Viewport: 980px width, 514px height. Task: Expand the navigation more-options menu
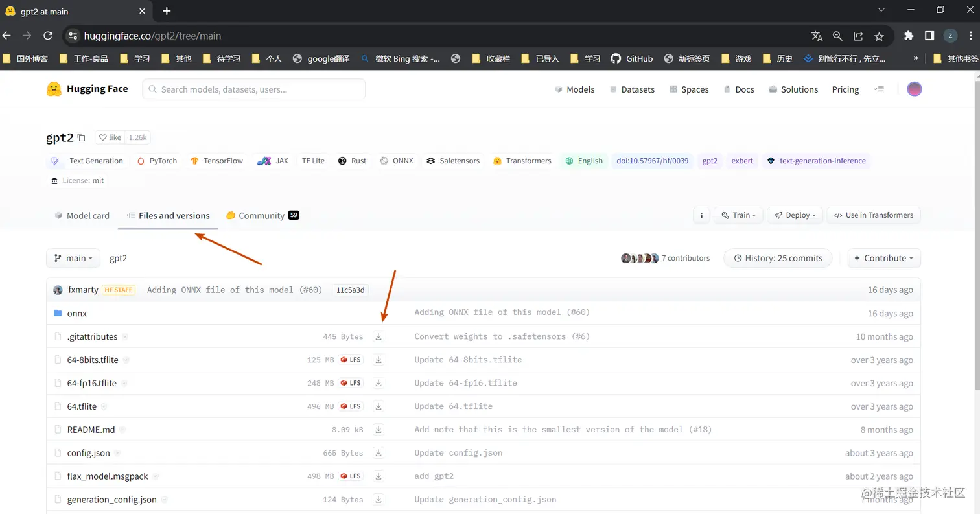[879, 89]
